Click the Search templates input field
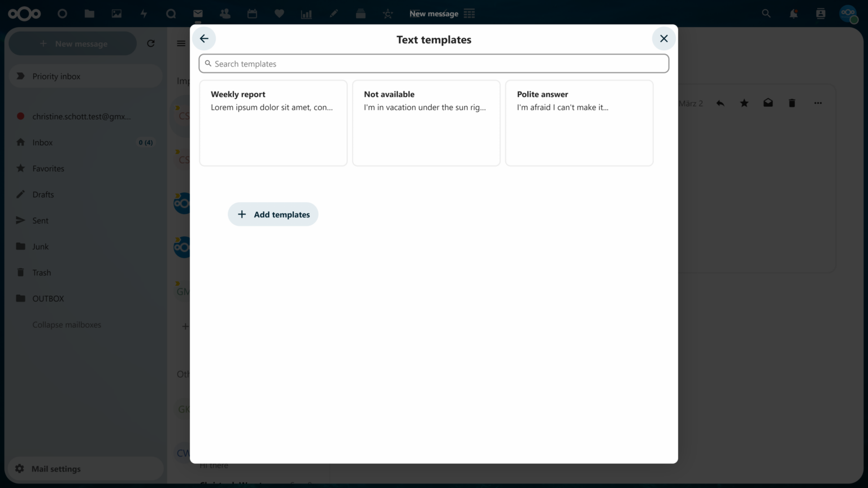This screenshot has height=488, width=868. click(x=433, y=63)
